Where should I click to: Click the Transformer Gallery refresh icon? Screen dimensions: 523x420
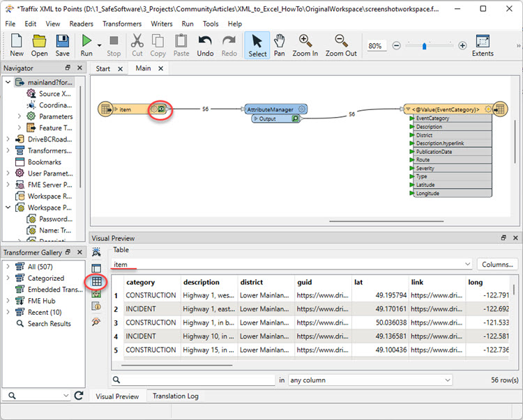(79, 396)
